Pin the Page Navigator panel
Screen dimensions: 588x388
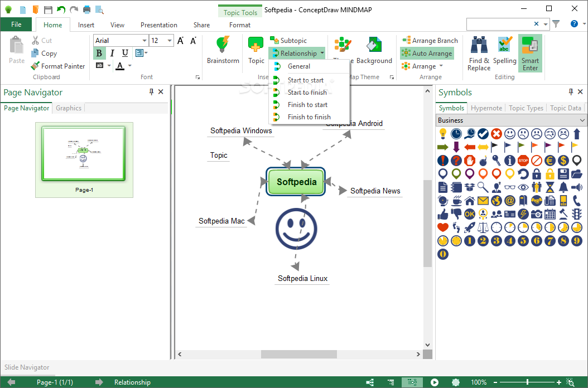[x=151, y=92]
